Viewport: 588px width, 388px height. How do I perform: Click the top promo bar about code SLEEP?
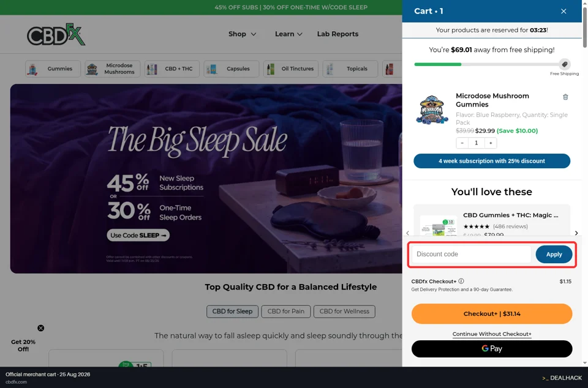pyautogui.click(x=291, y=7)
